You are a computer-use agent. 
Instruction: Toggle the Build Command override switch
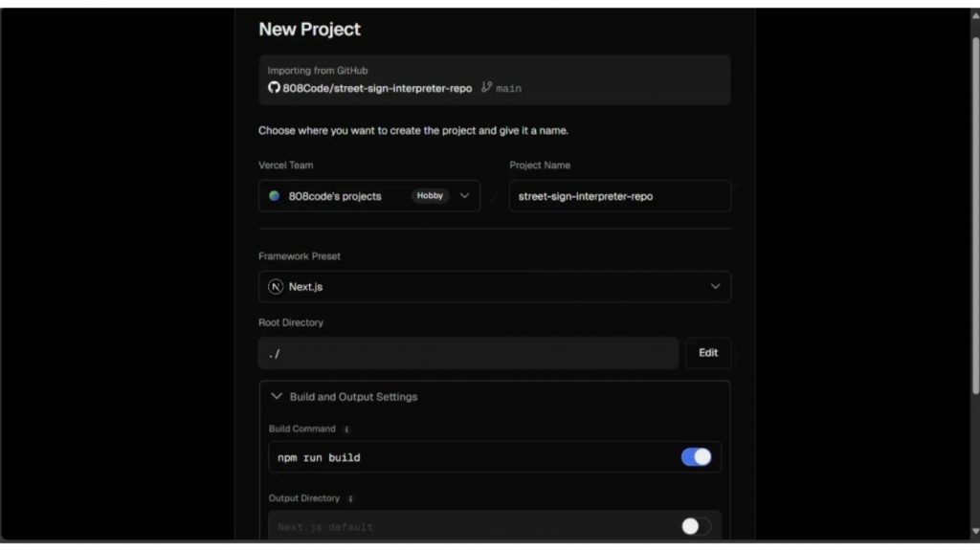[x=696, y=457]
